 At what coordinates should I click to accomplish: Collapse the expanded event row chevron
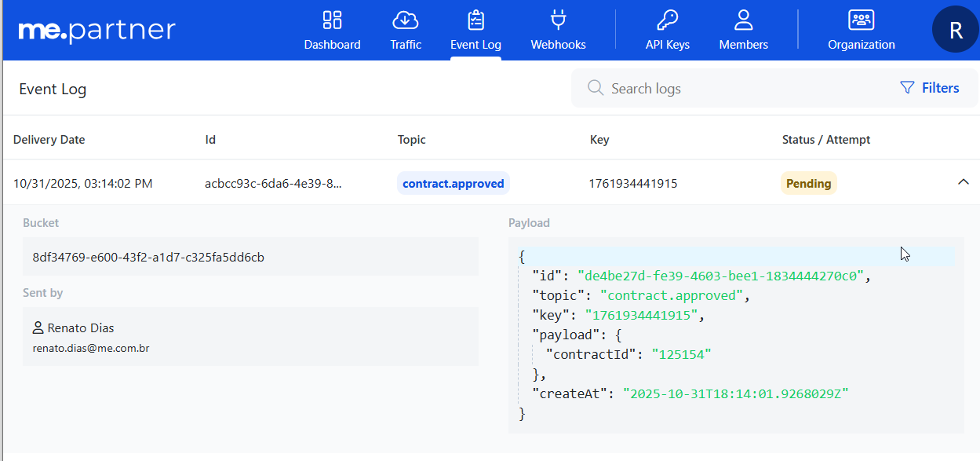(964, 182)
